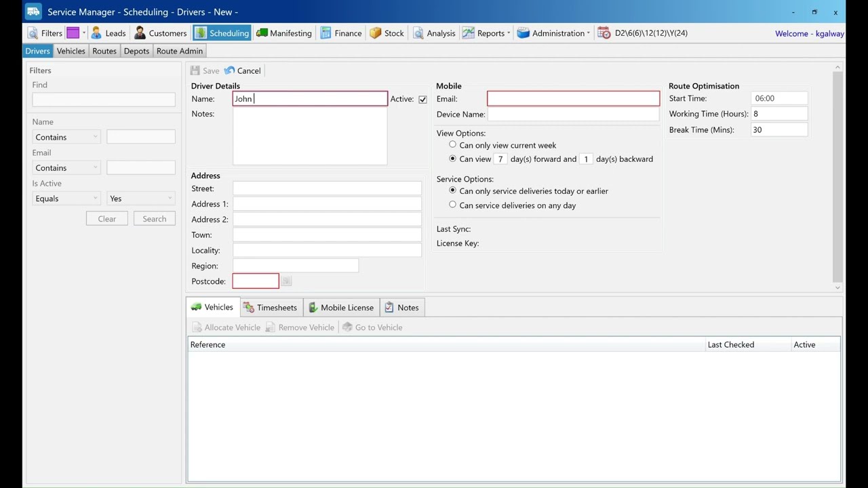The height and width of the screenshot is (488, 868).
Task: Click the Clear filters button
Action: click(x=107, y=219)
